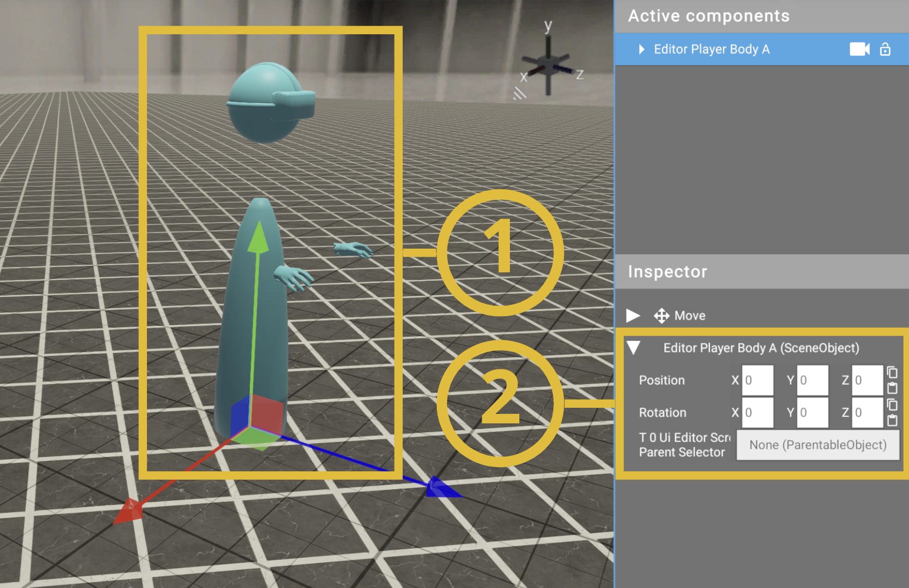Click the camera icon for Editor Player Body A

click(859, 49)
